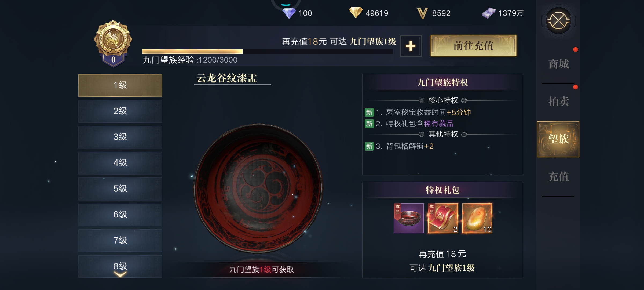Select the amber stone gift item
This screenshot has width=644, height=290.
click(477, 218)
